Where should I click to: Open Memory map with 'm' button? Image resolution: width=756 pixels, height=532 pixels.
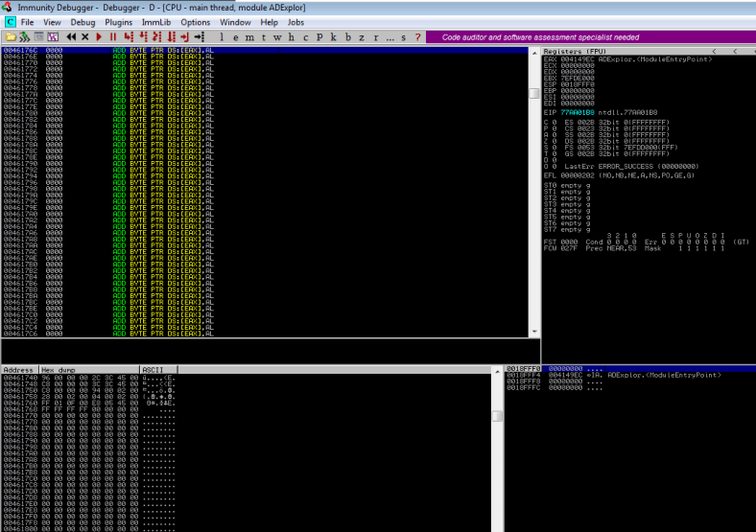249,36
